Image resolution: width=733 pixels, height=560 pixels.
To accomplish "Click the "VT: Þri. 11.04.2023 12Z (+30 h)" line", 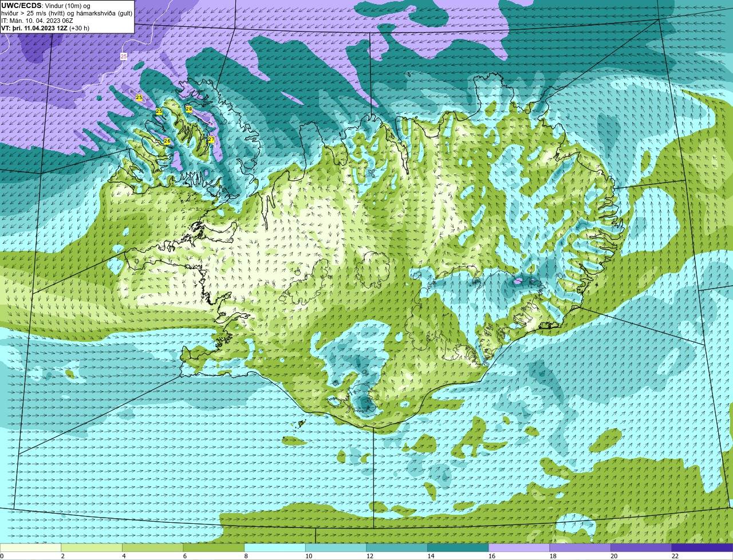I will click(x=45, y=28).
